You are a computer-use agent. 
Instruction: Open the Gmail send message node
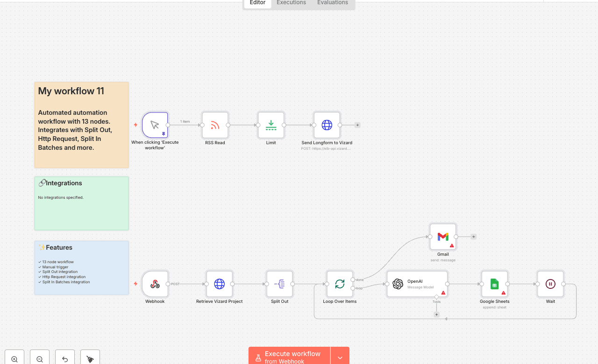[x=442, y=237]
